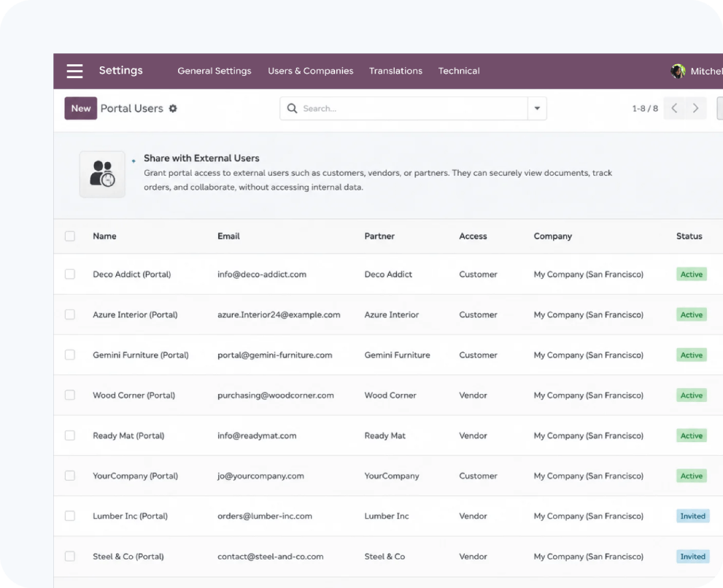Image resolution: width=723 pixels, height=588 pixels.
Task: Click the New button
Action: click(81, 109)
